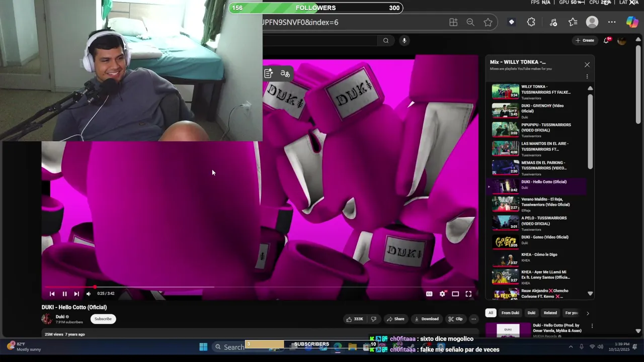Toggle closed captions CC button
644x362 pixels.
pyautogui.click(x=429, y=294)
